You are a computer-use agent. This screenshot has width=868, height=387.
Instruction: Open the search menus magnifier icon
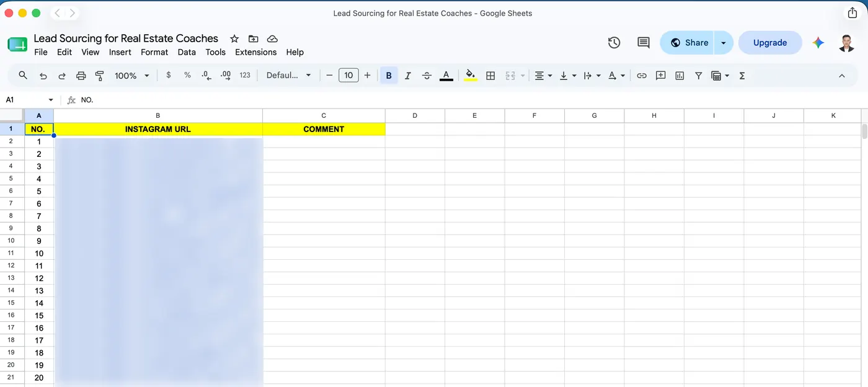click(x=23, y=75)
